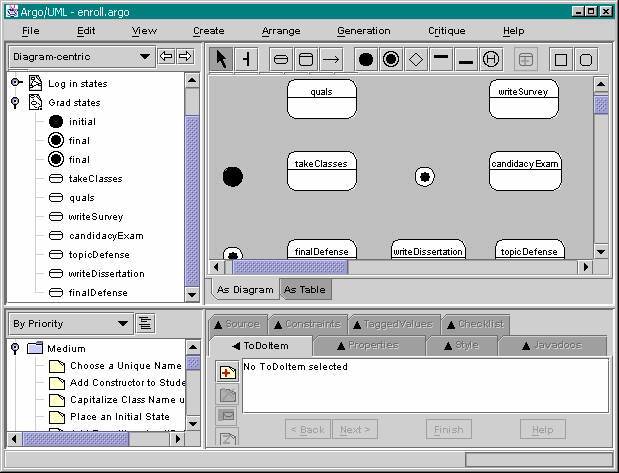
Task: Open the Create menu
Action: [208, 31]
